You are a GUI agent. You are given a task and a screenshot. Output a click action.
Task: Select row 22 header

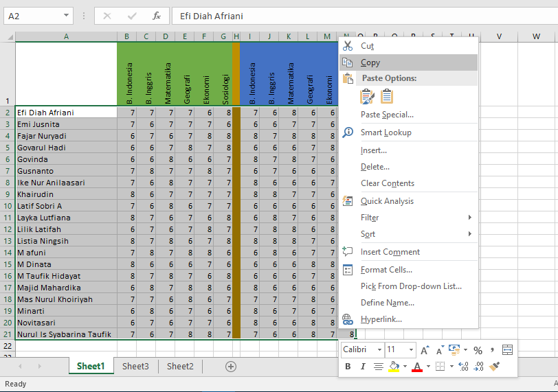pyautogui.click(x=8, y=346)
